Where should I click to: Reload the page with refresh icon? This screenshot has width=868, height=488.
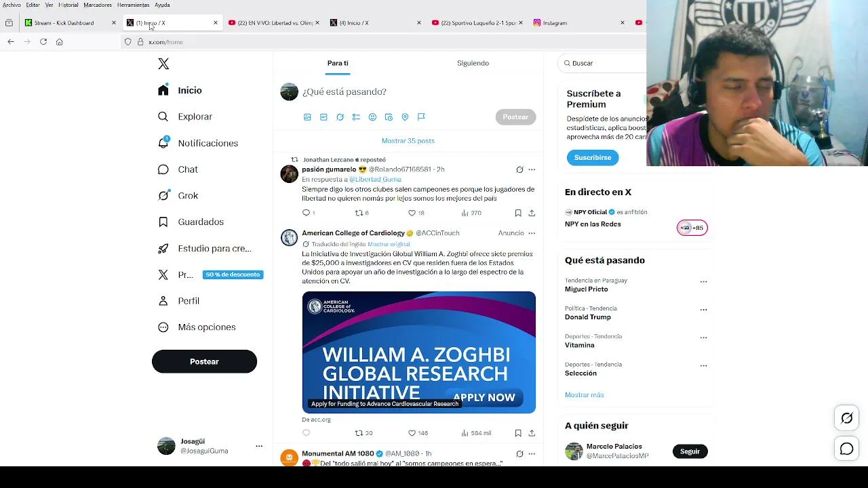[x=43, y=42]
